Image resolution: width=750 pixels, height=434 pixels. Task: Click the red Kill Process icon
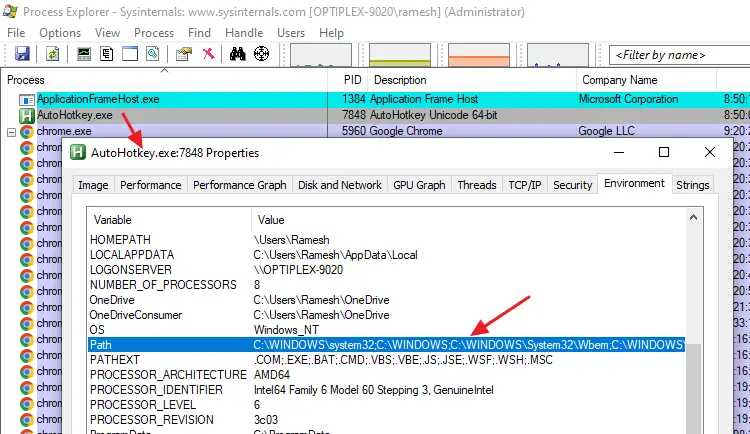(x=208, y=54)
